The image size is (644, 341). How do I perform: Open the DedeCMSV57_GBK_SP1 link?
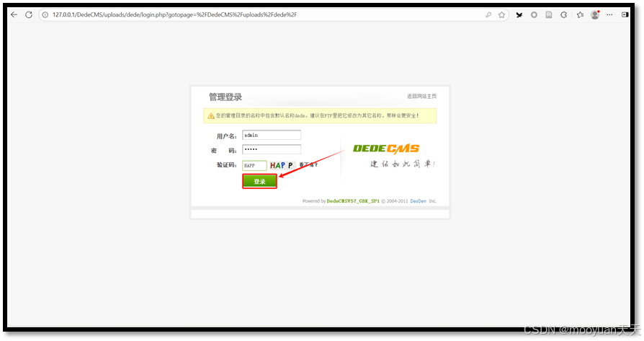(x=353, y=201)
